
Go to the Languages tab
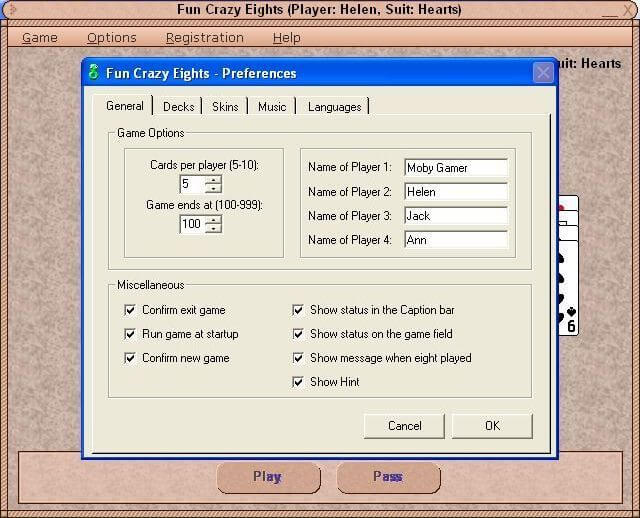pos(334,107)
